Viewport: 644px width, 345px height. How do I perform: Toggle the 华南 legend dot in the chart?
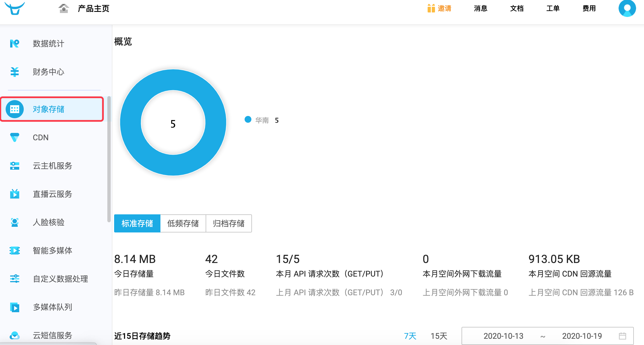point(248,120)
